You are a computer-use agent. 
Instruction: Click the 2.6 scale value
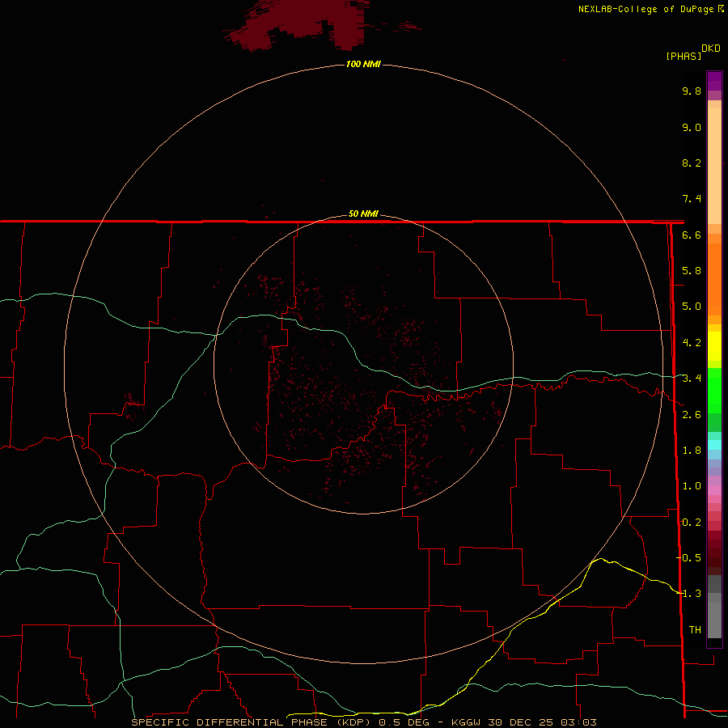pyautogui.click(x=692, y=415)
